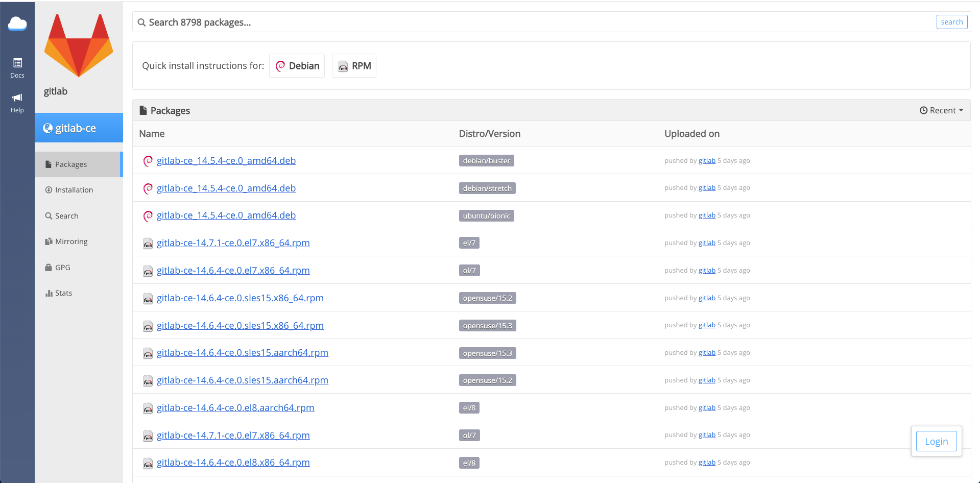The image size is (980, 483).
Task: Click rpm icon on x86_64 opensuse/15.2 row
Action: tap(148, 299)
